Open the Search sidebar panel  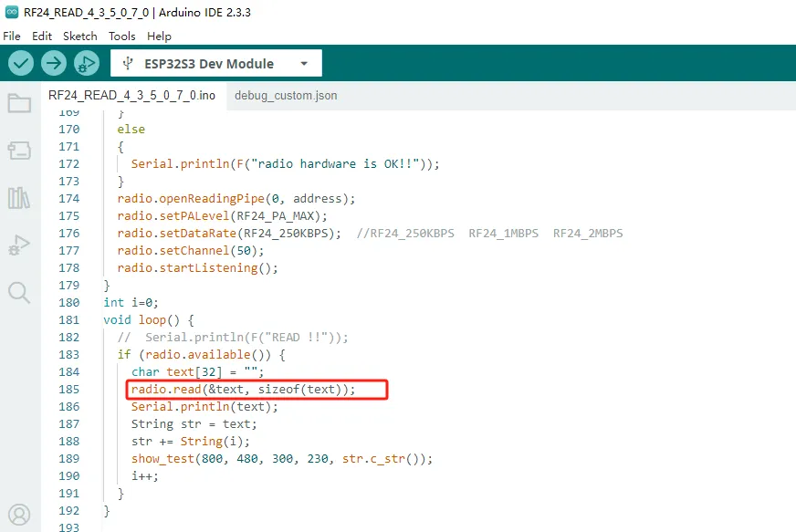[19, 293]
